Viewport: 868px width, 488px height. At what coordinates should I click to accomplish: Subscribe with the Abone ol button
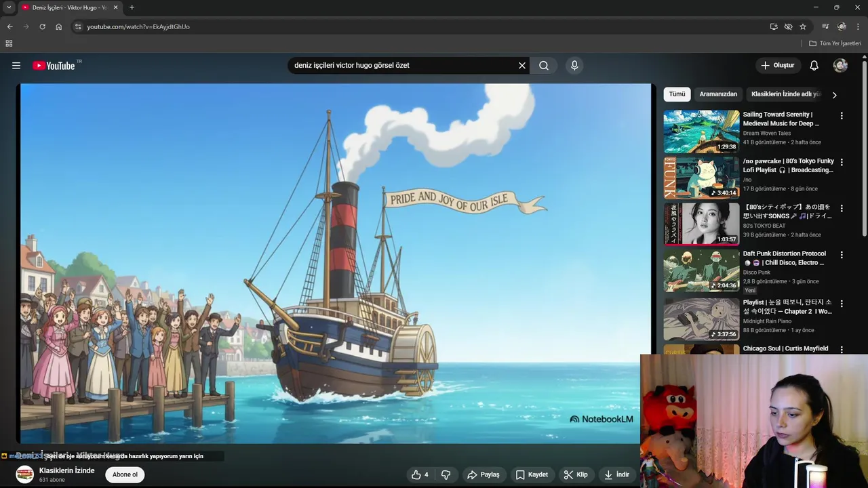click(x=125, y=474)
